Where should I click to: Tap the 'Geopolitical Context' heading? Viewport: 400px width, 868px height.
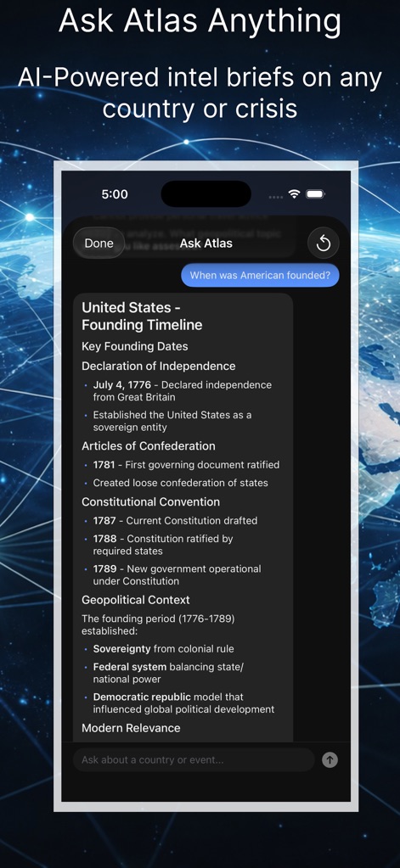click(x=136, y=600)
